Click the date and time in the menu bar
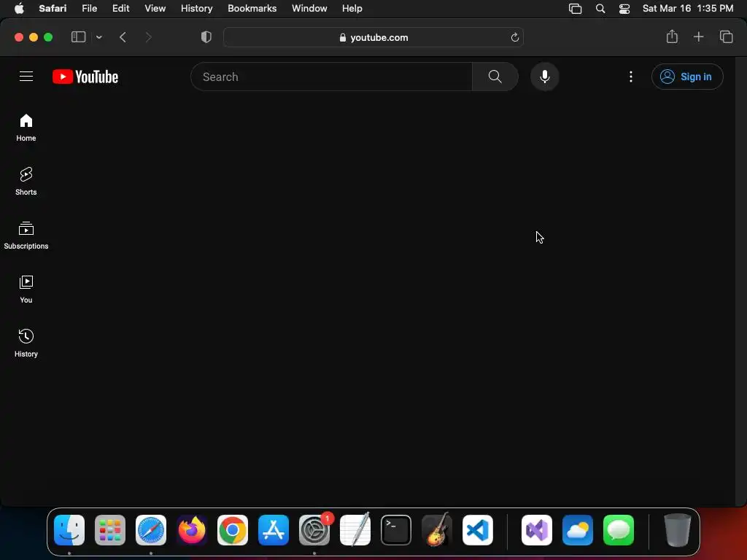Image resolution: width=747 pixels, height=560 pixels. pyautogui.click(x=688, y=8)
